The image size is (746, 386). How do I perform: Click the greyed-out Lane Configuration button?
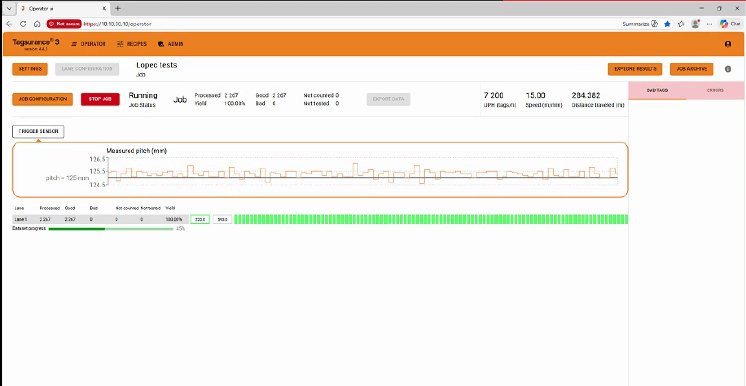pyautogui.click(x=87, y=69)
